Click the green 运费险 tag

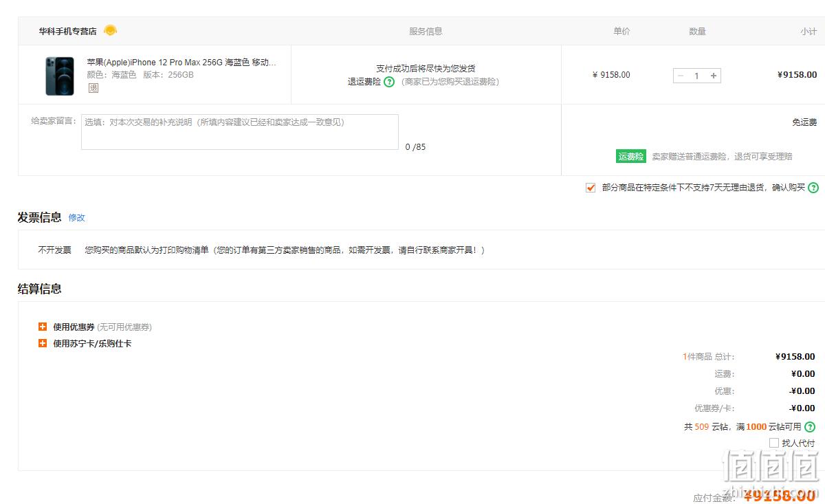pyautogui.click(x=631, y=156)
